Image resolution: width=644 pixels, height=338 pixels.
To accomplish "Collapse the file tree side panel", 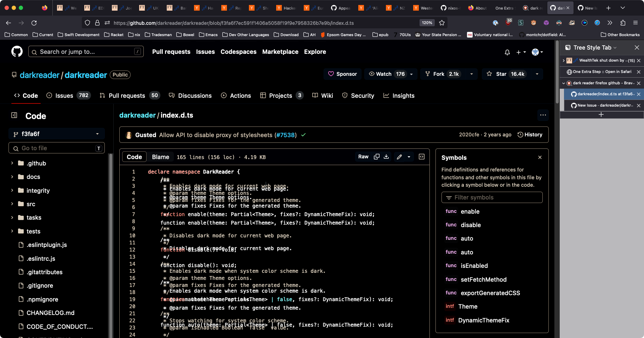I will 14,116.
